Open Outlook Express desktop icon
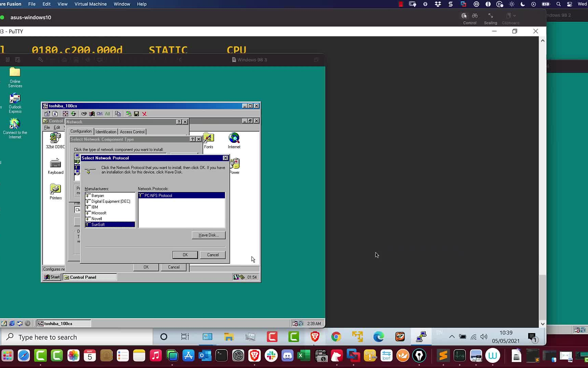588x368 pixels. 15,103
